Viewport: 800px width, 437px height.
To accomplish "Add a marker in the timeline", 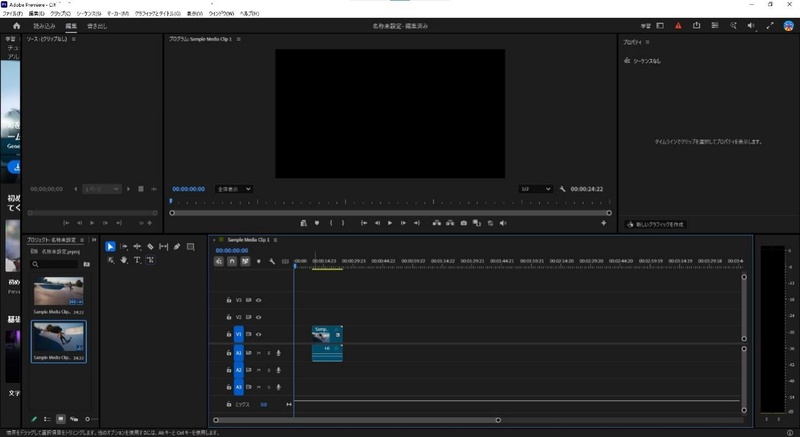I will tap(259, 262).
